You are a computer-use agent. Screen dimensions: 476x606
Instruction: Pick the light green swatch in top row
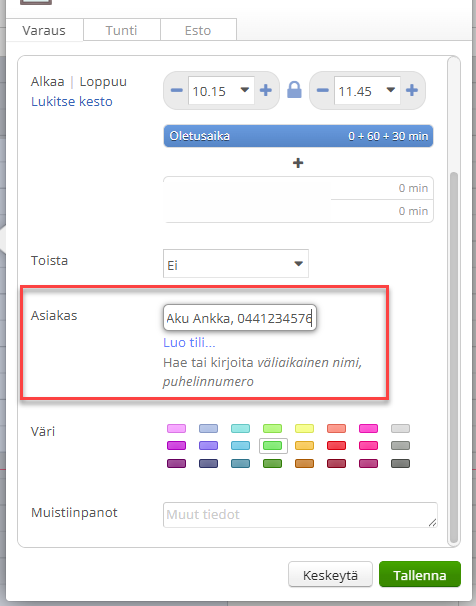click(x=272, y=428)
